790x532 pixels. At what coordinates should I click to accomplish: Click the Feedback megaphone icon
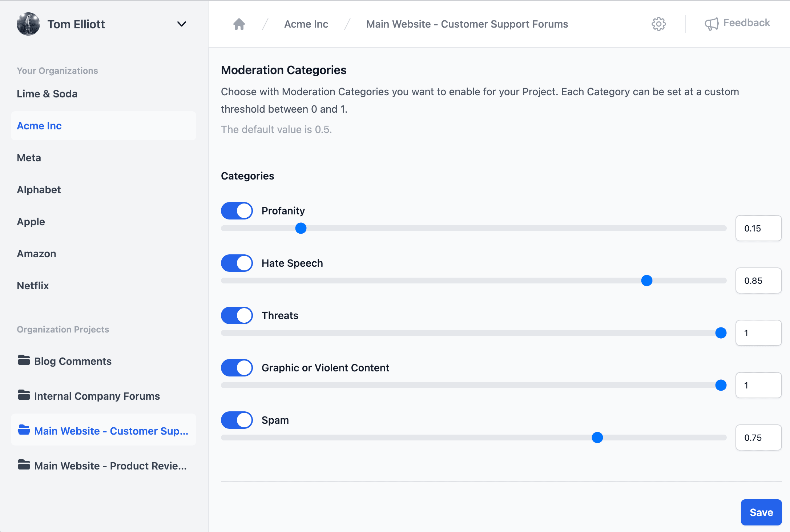tap(712, 24)
